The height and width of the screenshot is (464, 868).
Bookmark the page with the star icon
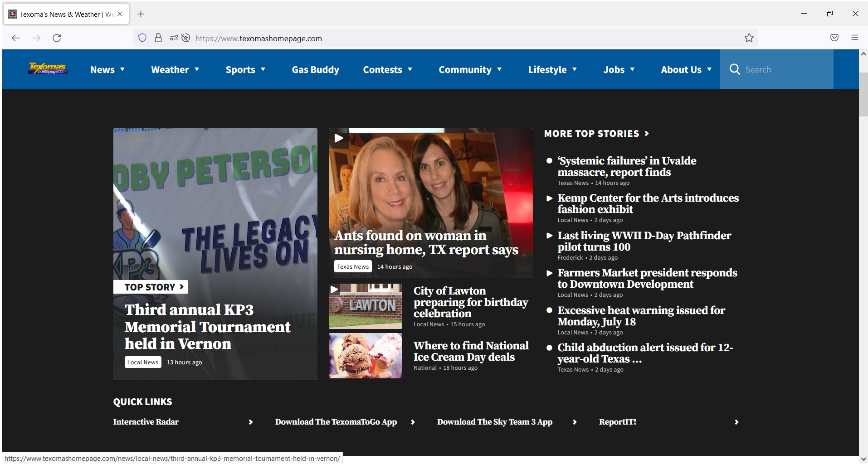[749, 38]
